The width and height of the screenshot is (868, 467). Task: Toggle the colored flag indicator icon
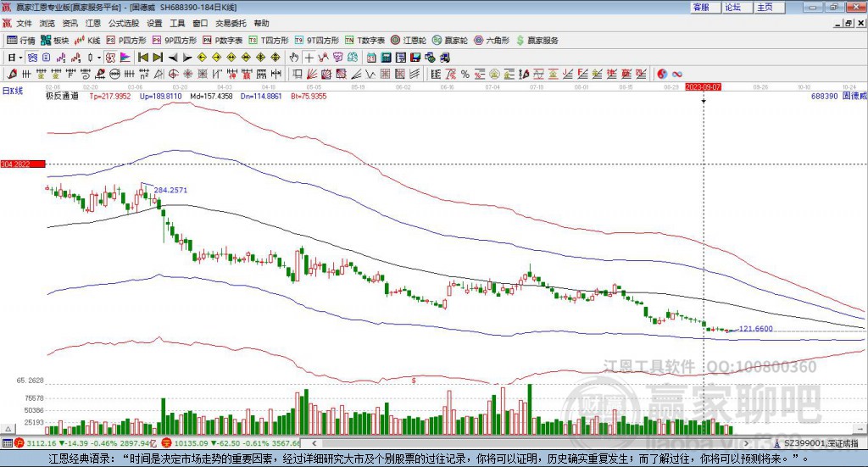click(x=125, y=58)
